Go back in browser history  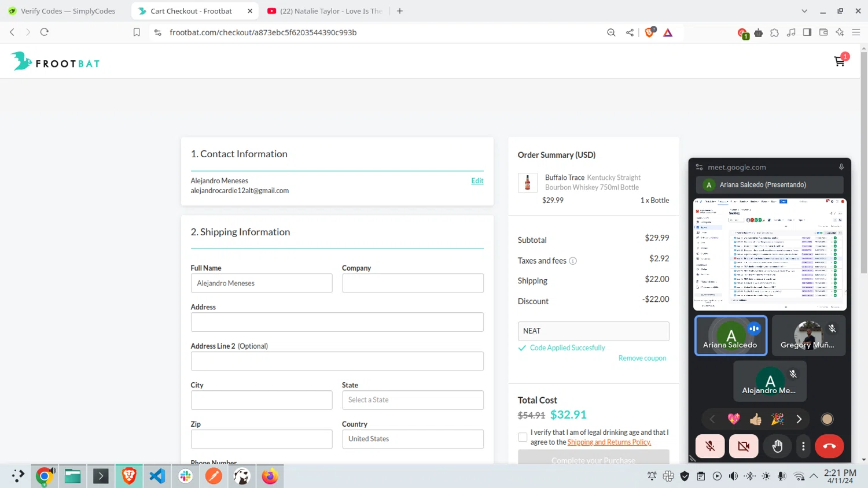(x=12, y=32)
